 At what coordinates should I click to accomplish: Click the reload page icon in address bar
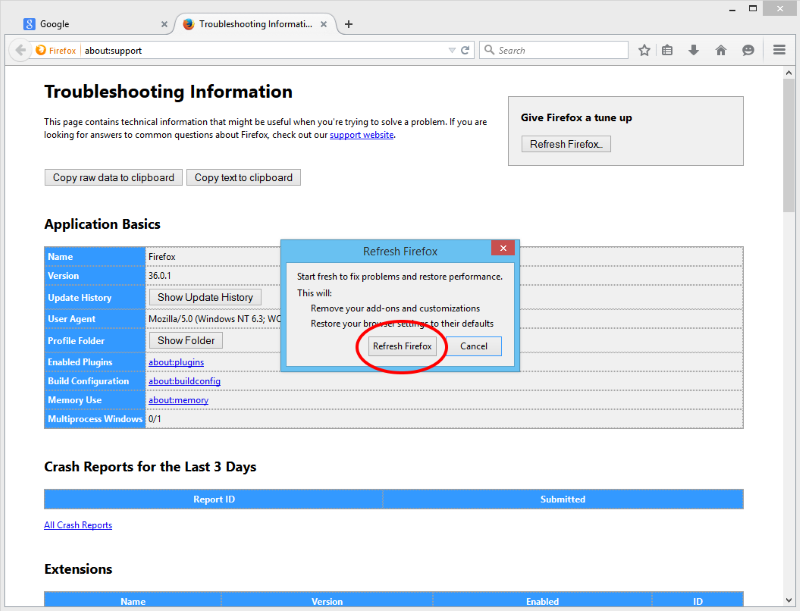point(465,50)
